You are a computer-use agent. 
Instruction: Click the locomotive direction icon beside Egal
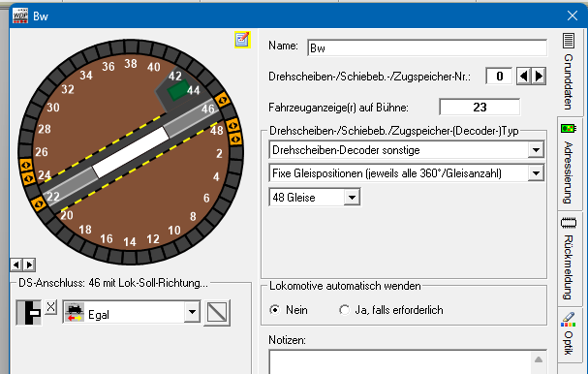pos(75,313)
